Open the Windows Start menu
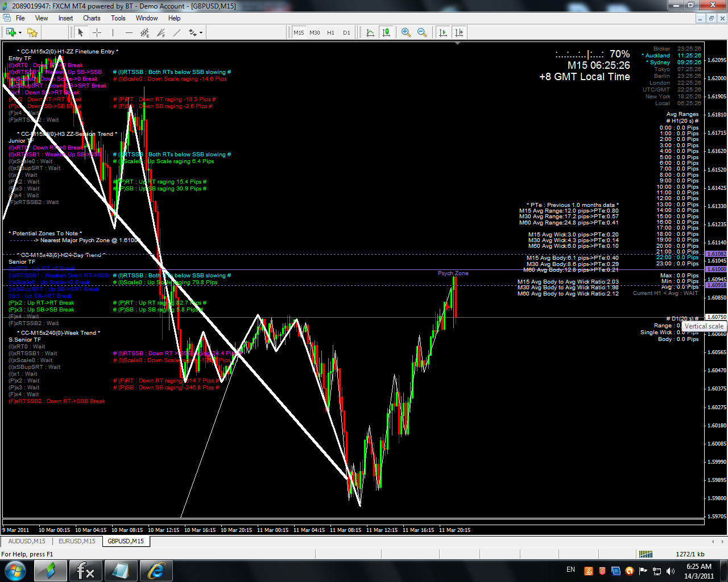 [x=15, y=570]
